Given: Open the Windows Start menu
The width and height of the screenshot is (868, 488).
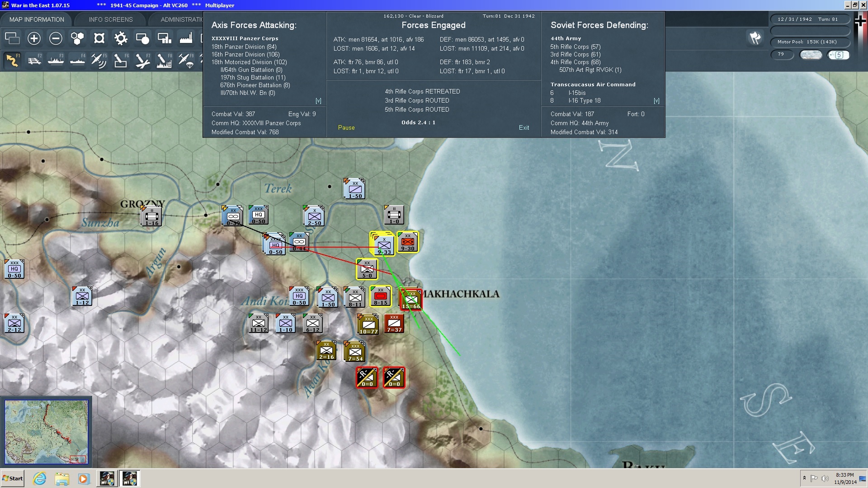Looking at the screenshot, I should (13, 479).
